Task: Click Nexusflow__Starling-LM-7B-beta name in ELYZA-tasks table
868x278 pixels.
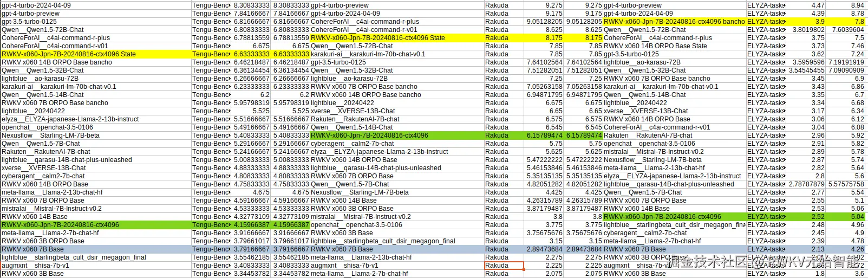Action: pyautogui.click(x=674, y=160)
